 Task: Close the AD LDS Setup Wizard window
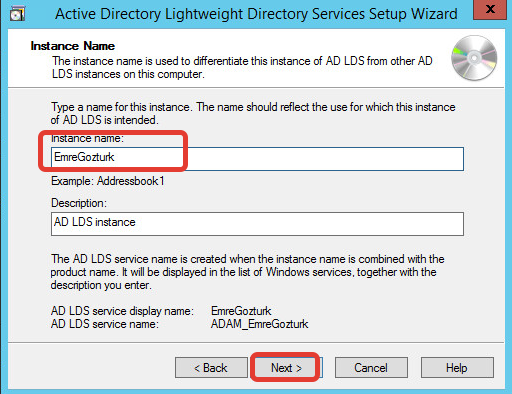[x=490, y=9]
